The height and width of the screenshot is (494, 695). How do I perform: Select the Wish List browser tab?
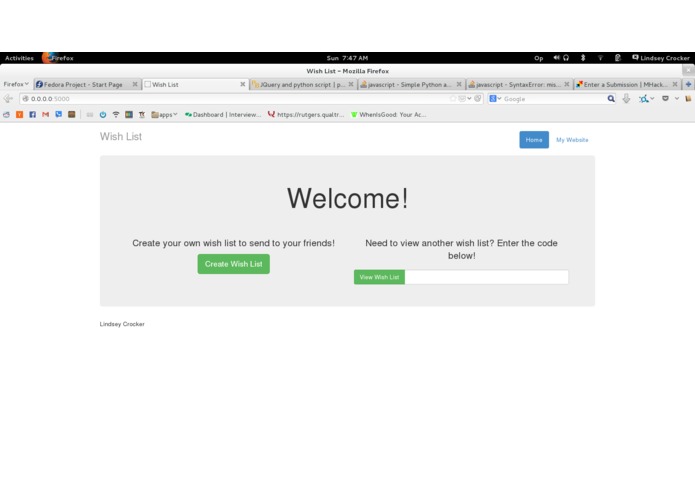tap(191, 84)
